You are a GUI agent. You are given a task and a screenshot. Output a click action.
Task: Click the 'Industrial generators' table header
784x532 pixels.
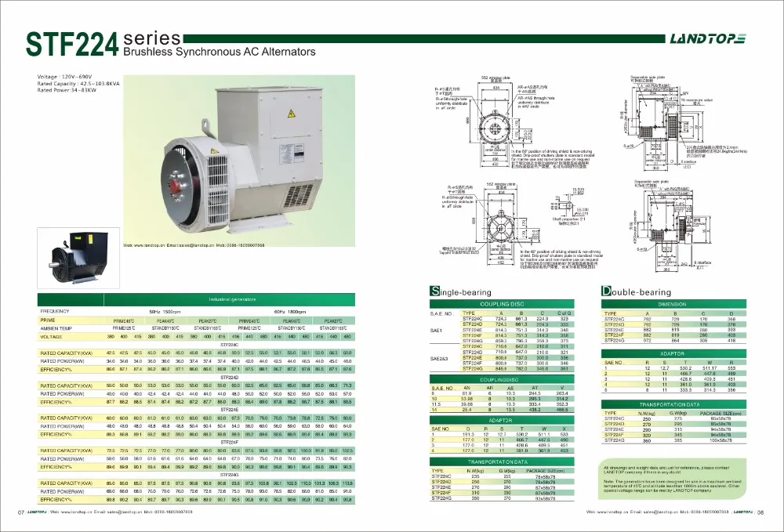tap(232, 300)
